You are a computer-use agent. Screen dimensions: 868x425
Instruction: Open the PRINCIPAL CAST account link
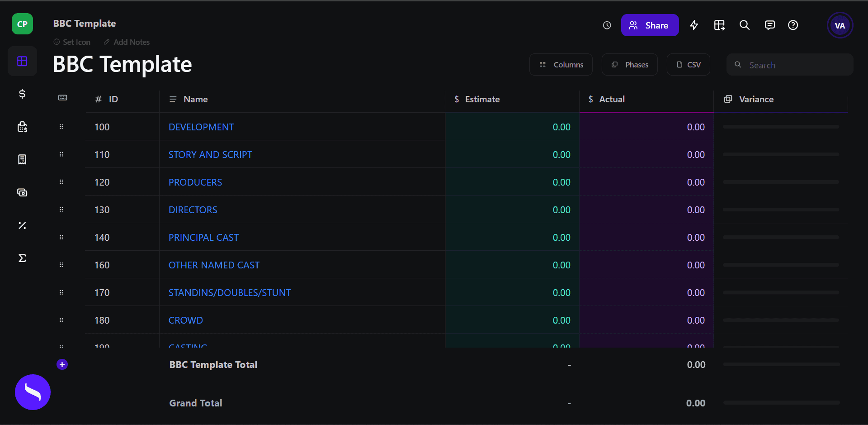[203, 238]
